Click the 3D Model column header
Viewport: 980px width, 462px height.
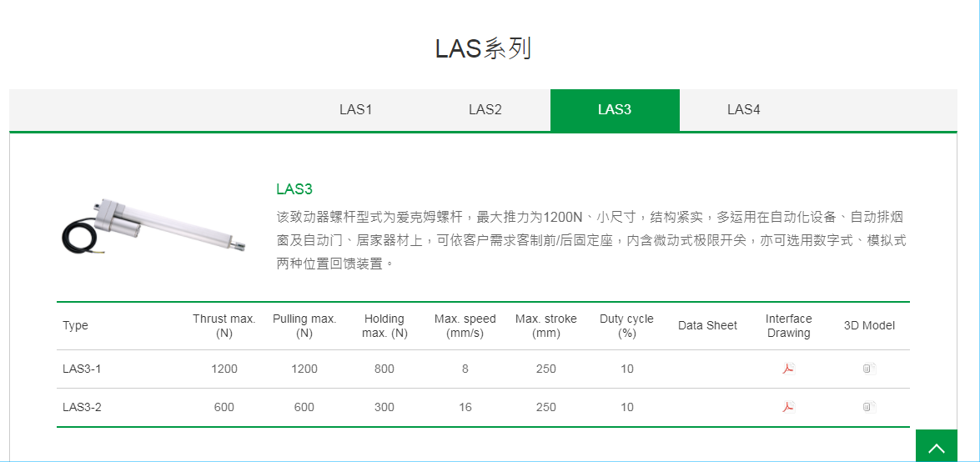point(869,326)
